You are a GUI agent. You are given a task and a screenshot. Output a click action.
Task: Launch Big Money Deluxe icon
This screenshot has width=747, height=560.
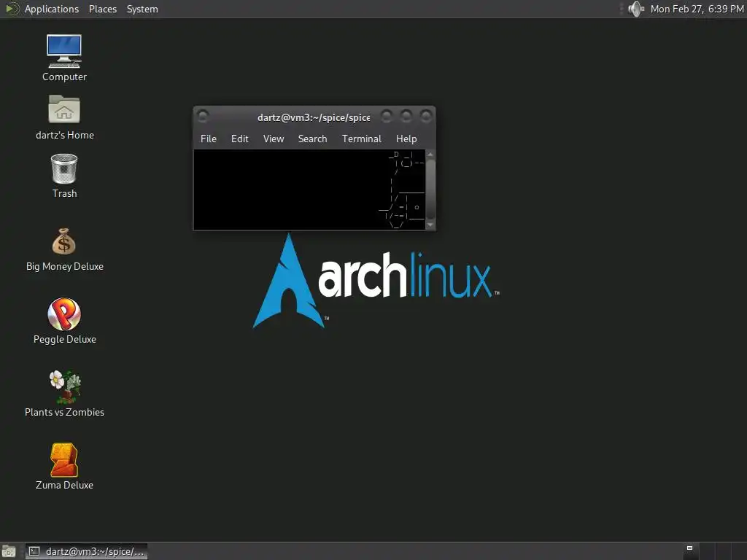coord(64,241)
